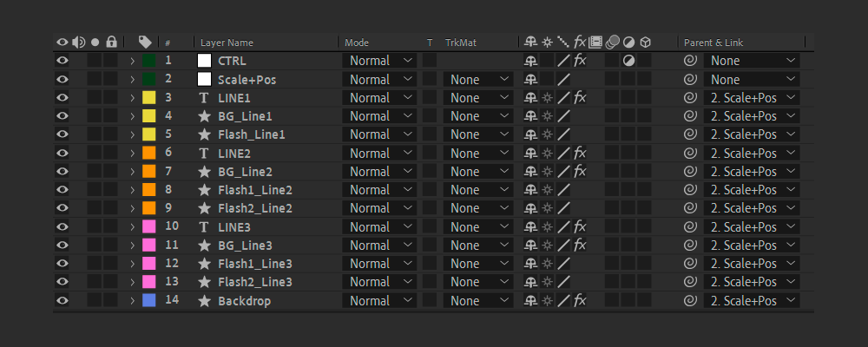Viewport: 868px width, 347px height.
Task: Toggle collapse transformations switch on BG_Line1
Action: click(547, 116)
